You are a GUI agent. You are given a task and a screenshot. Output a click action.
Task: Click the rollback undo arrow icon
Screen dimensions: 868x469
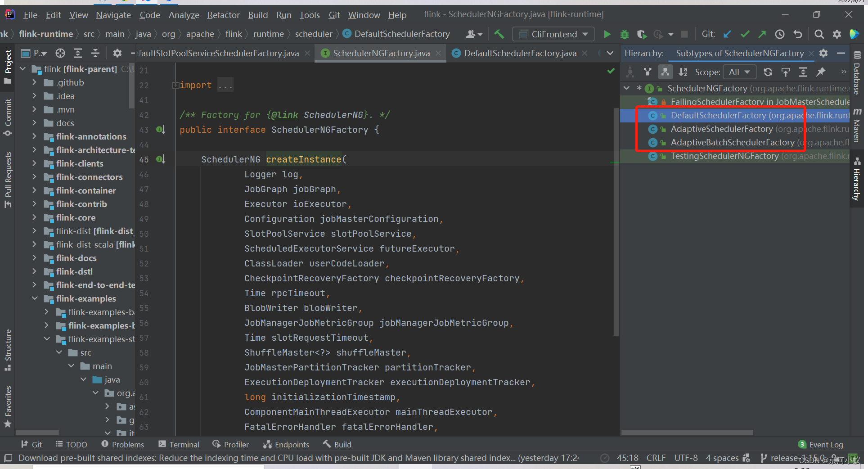point(798,34)
